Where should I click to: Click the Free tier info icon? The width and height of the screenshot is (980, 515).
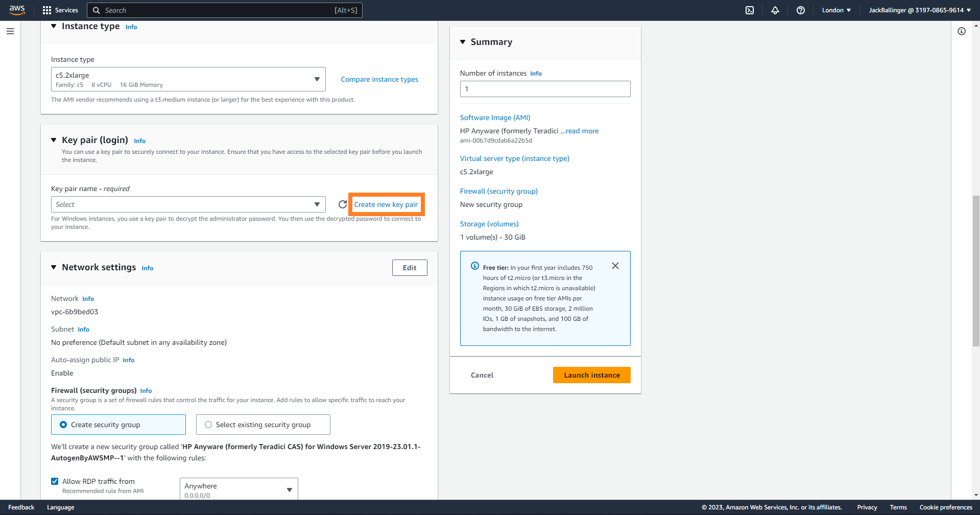[475, 266]
